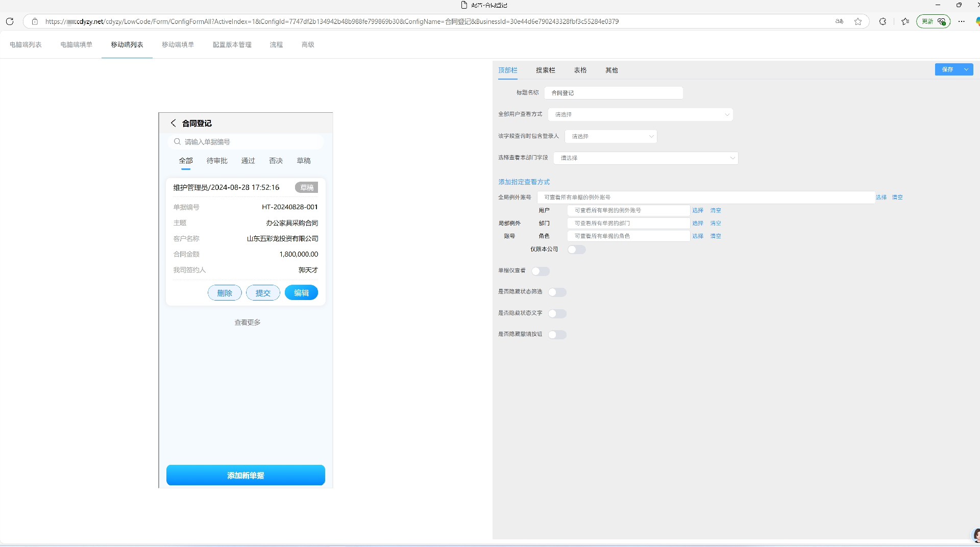Click 选择 in the 角色 row

[x=698, y=236]
